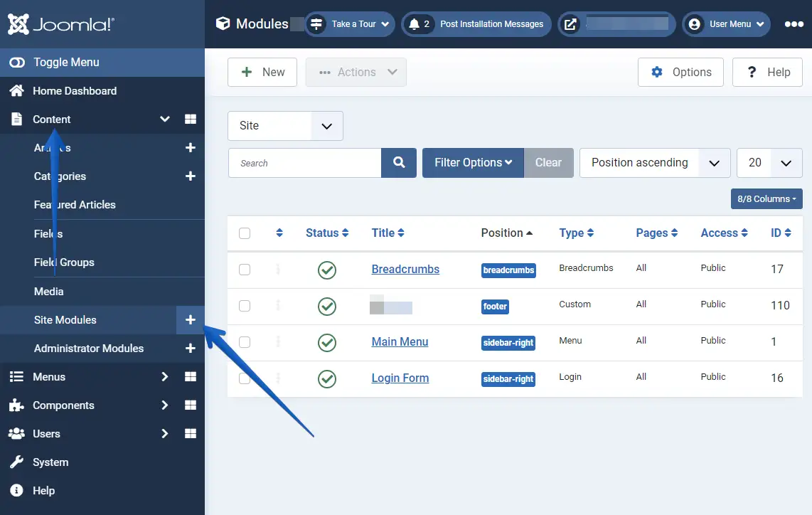The image size is (812, 515).
Task: Open the Main Menu module link
Action: click(x=400, y=342)
